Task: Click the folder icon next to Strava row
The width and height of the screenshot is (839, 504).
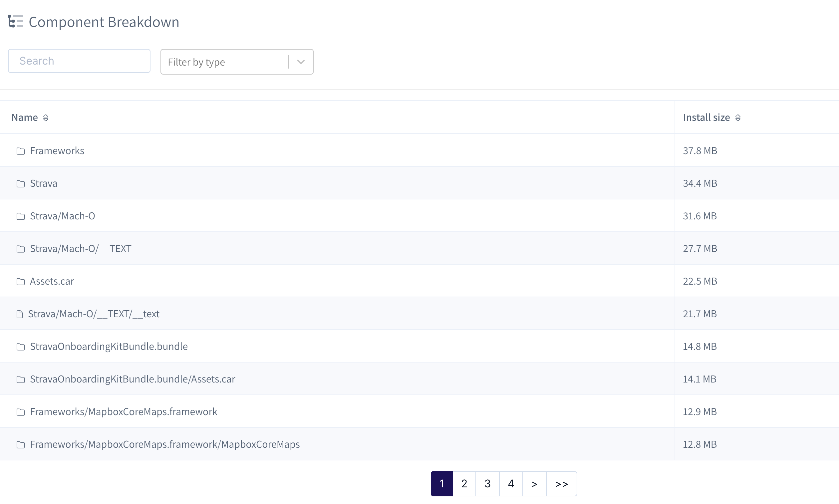Action: pyautogui.click(x=21, y=183)
